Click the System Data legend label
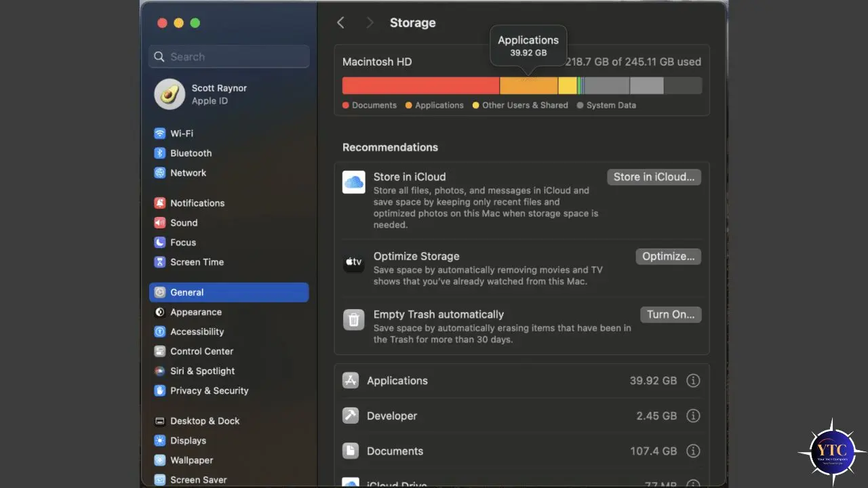The image size is (868, 488). click(x=611, y=105)
